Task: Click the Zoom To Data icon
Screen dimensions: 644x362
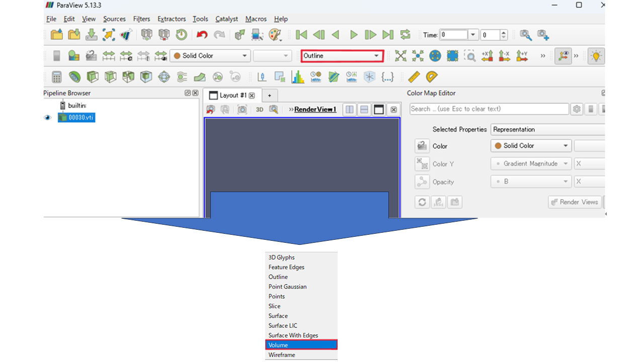Action: (418, 56)
